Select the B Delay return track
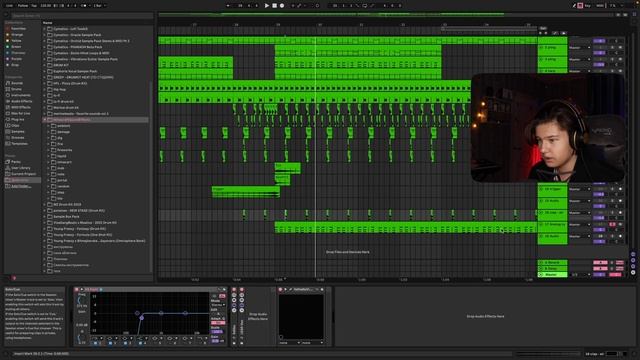 point(552,269)
